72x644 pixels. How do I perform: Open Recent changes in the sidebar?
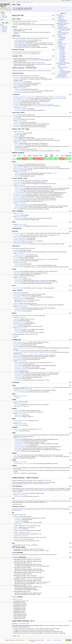click(x=4, y=16)
